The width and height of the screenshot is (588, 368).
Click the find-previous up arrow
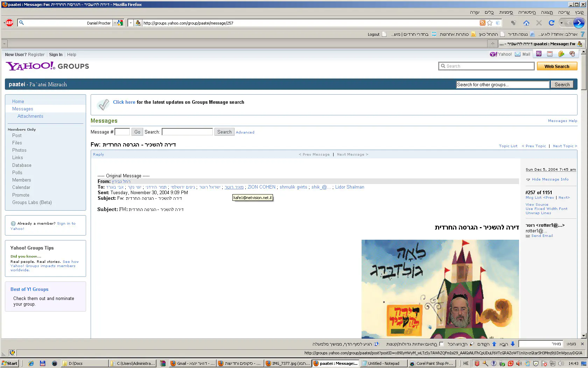pyautogui.click(x=494, y=344)
